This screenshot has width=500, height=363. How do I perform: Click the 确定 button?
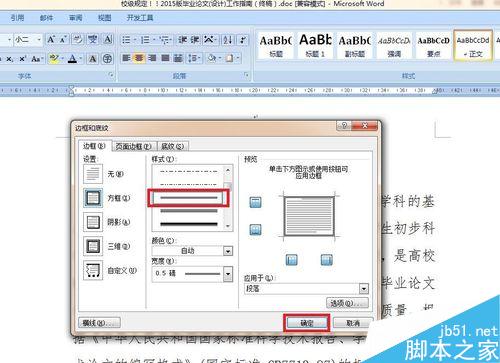tap(307, 323)
